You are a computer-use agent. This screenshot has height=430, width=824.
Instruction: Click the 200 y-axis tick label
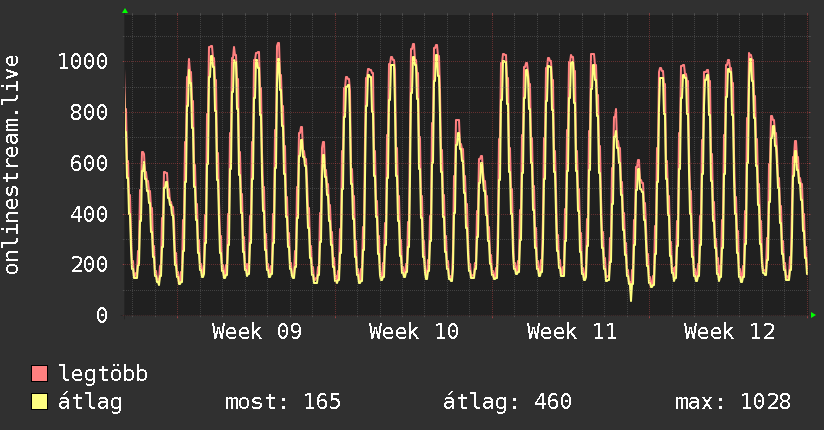tap(89, 264)
